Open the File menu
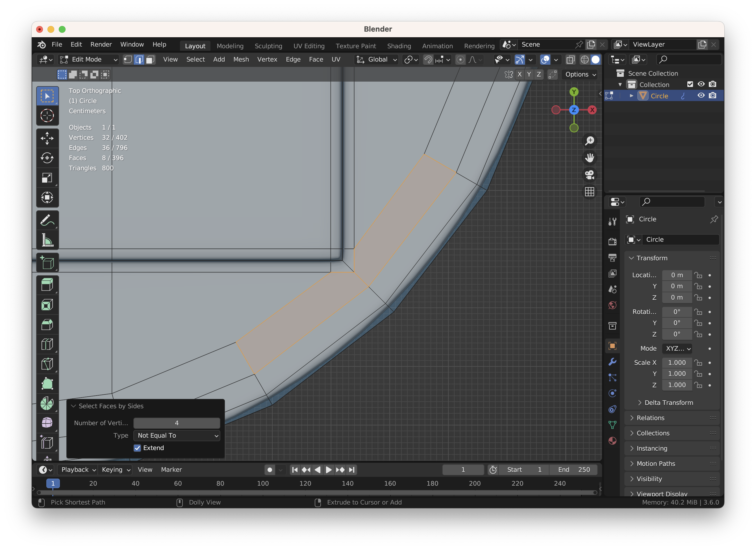 click(x=57, y=44)
